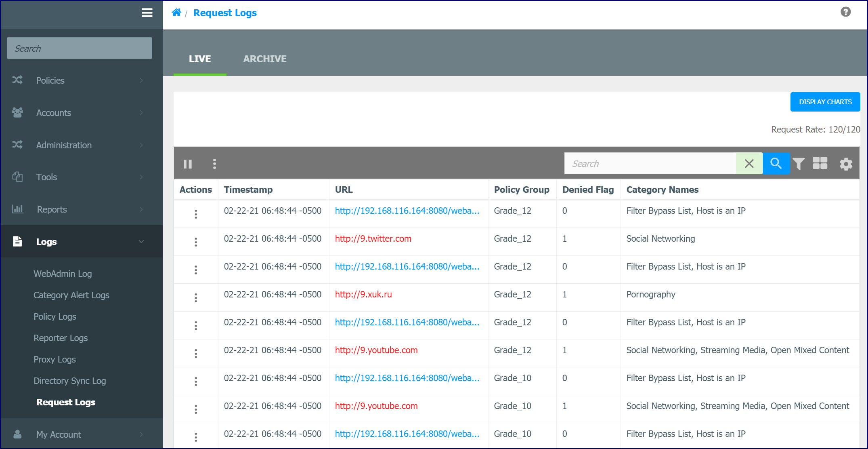868x449 pixels.
Task: Open the help question mark icon
Action: [845, 12]
